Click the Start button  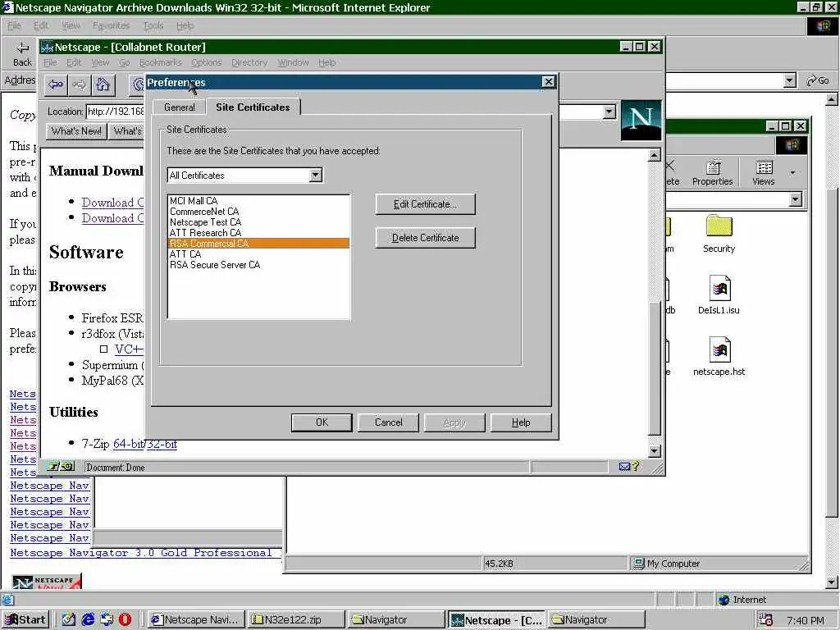point(25,620)
